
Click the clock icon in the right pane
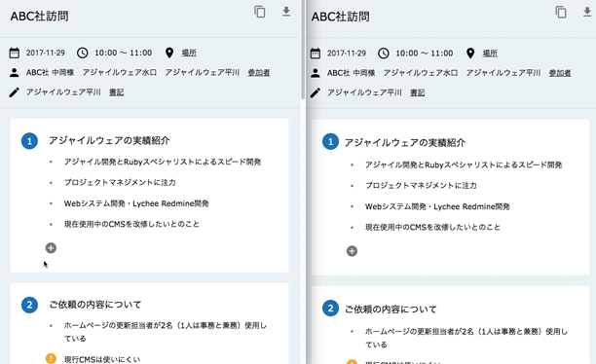pos(383,54)
